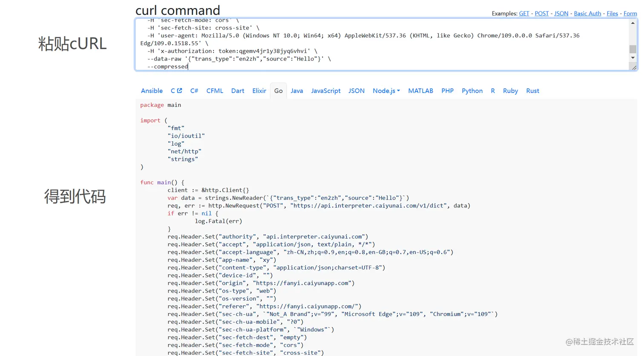Click the '--data-raw' line in curl input
The image size is (644, 356).
[x=239, y=59]
